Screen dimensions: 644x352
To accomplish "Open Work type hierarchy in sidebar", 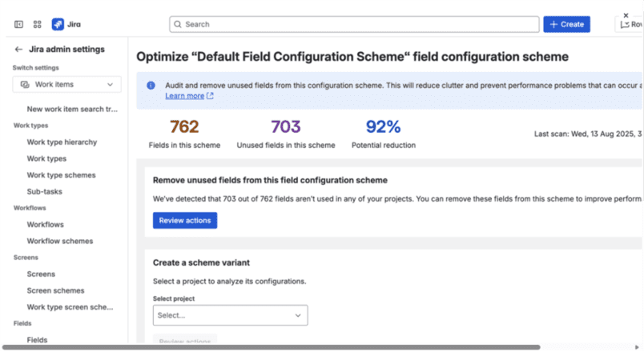I will 62,142.
